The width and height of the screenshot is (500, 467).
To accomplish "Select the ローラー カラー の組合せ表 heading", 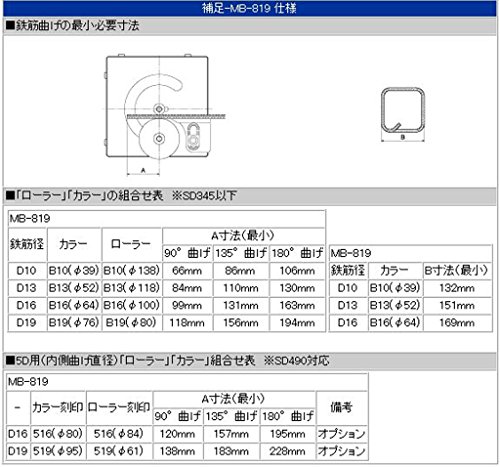I will (x=121, y=196).
